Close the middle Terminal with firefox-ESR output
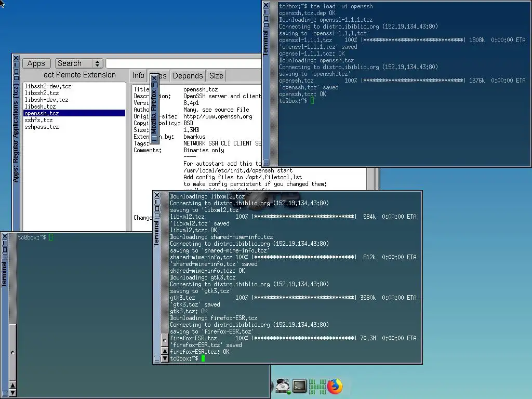This screenshot has height=399, width=532. click(x=157, y=195)
